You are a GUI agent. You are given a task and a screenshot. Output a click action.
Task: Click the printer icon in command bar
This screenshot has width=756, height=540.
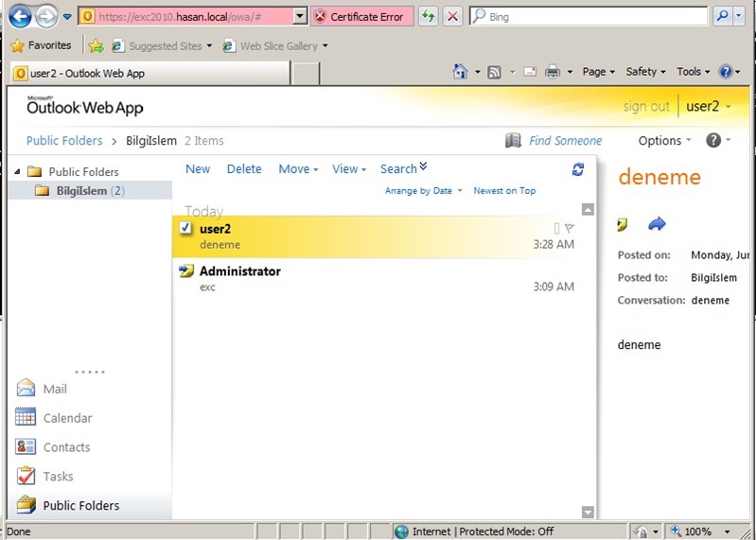(x=552, y=72)
